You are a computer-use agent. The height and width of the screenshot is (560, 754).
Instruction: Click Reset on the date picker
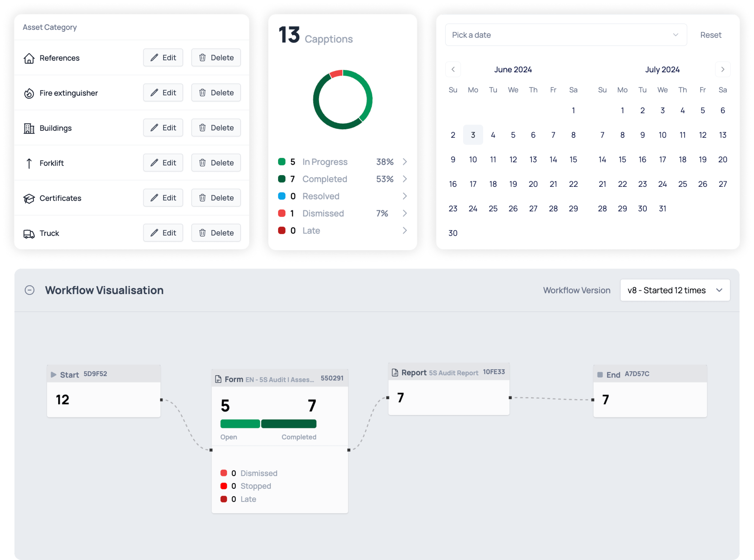(711, 34)
